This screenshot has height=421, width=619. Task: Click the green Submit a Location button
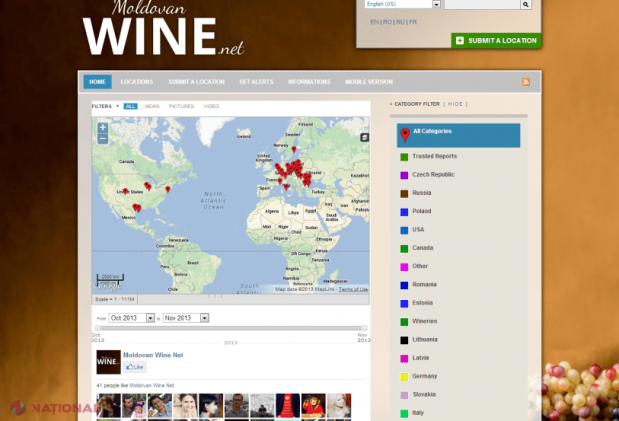point(496,41)
